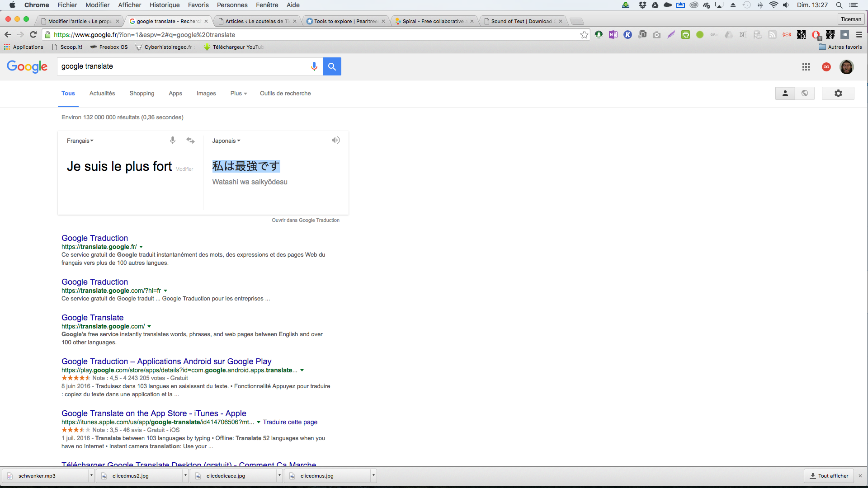This screenshot has width=868, height=488.
Task: Go back to the previous page
Action: point(8,35)
